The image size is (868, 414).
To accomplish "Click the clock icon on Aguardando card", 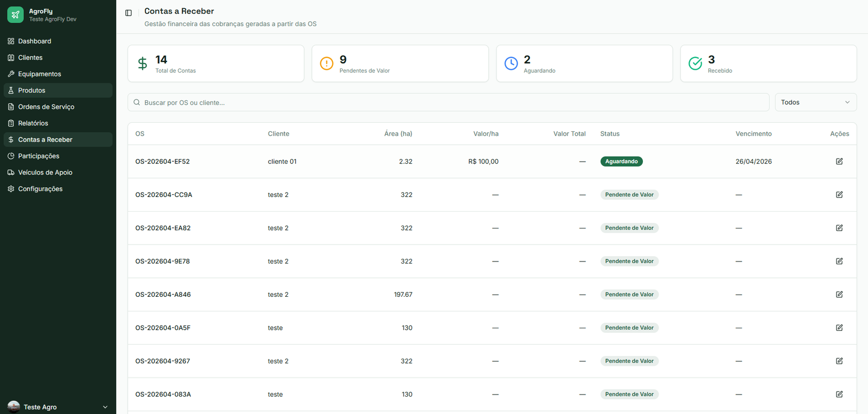I will pyautogui.click(x=511, y=63).
